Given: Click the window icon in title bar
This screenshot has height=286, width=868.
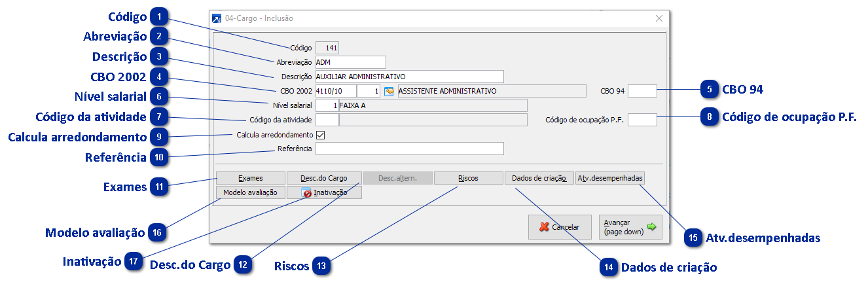Looking at the screenshot, I should (217, 19).
